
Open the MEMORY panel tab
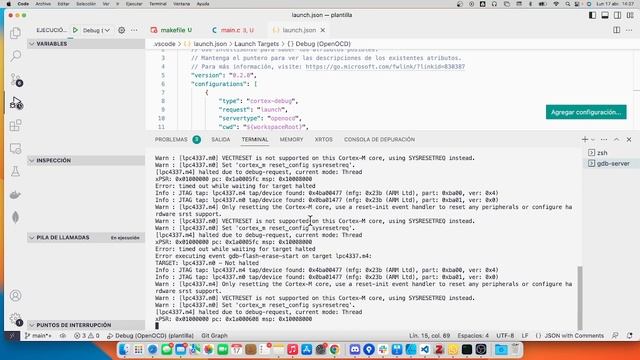(291, 140)
